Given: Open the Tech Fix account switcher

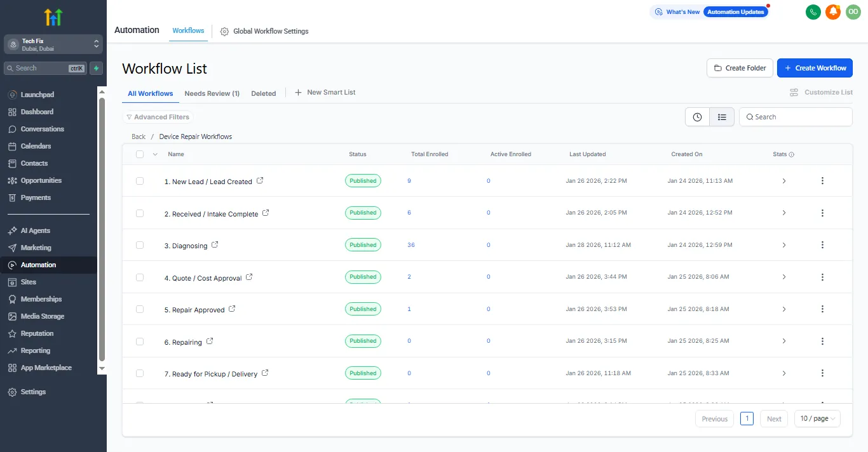Looking at the screenshot, I should click(53, 44).
